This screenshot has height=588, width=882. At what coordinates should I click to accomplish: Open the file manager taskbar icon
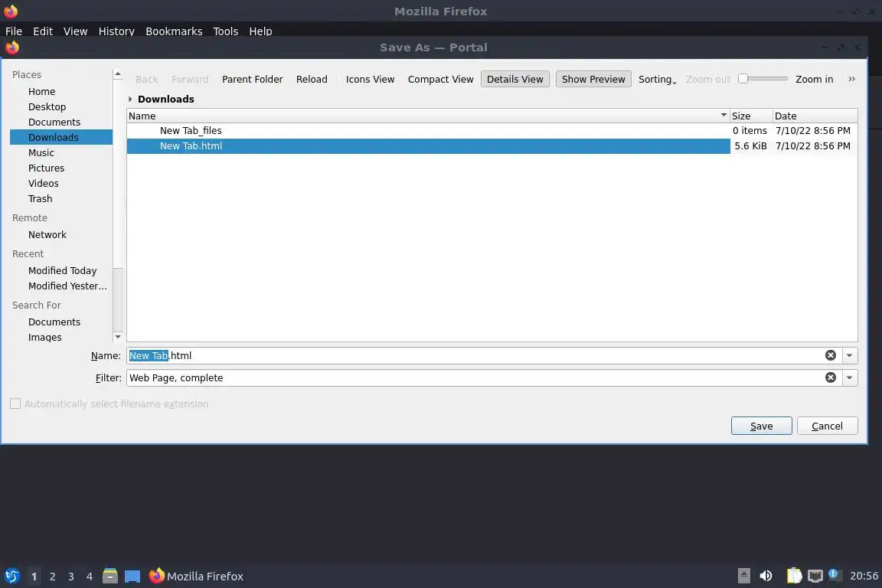110,576
